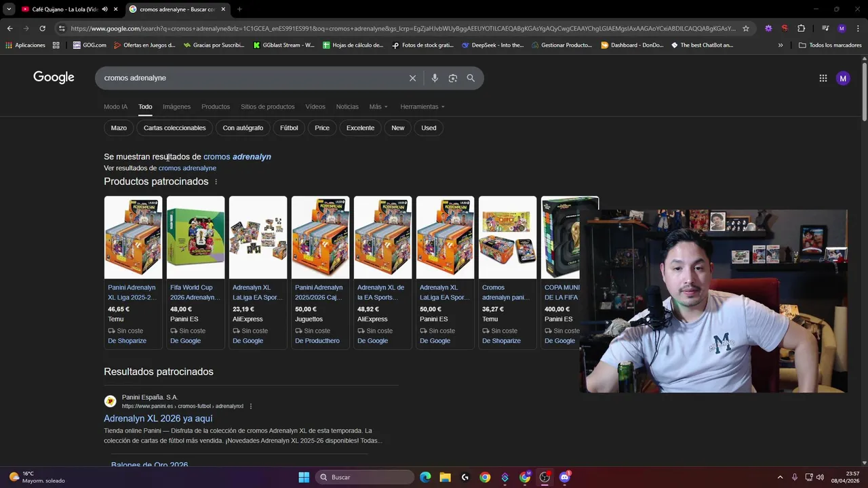The height and width of the screenshot is (488, 868).
Task: Open tab search dropdown arrow
Action: [x=9, y=9]
